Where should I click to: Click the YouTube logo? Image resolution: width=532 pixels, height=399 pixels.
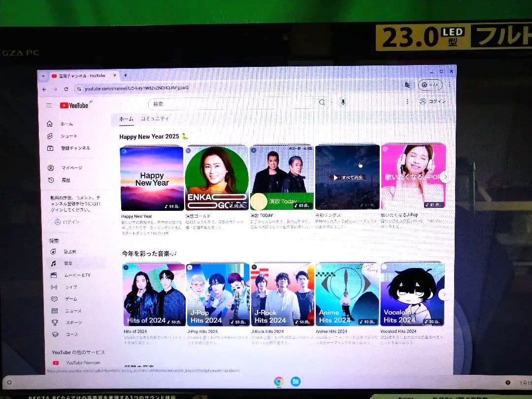coord(74,105)
